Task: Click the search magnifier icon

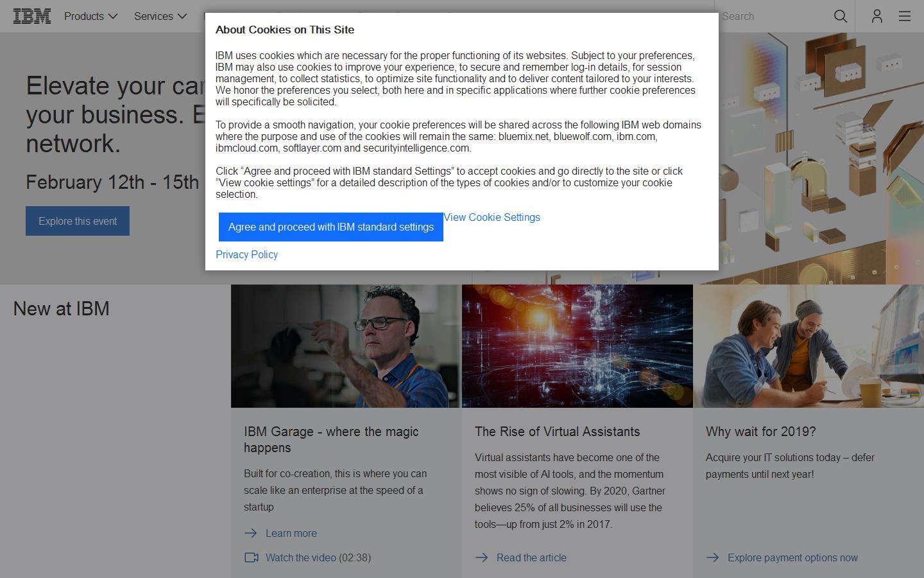Action: (x=840, y=16)
